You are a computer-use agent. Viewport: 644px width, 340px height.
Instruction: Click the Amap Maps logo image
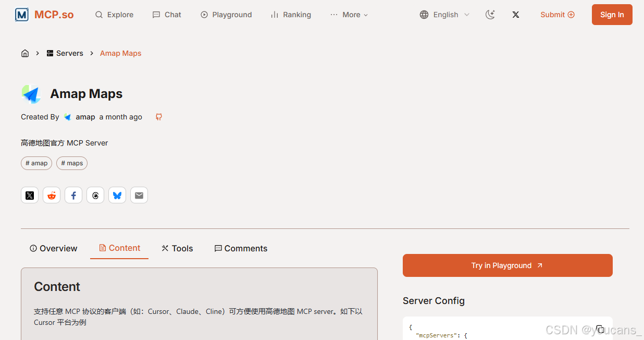[x=31, y=94]
